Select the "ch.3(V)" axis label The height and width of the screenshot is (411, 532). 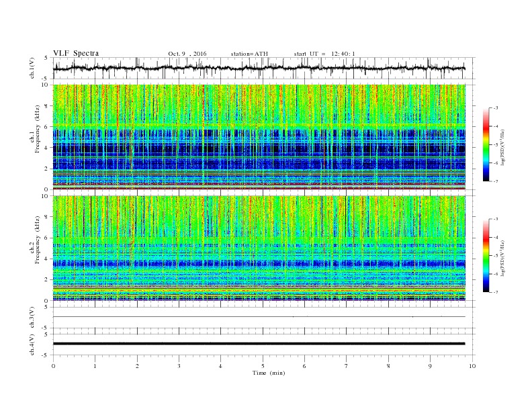(32, 318)
